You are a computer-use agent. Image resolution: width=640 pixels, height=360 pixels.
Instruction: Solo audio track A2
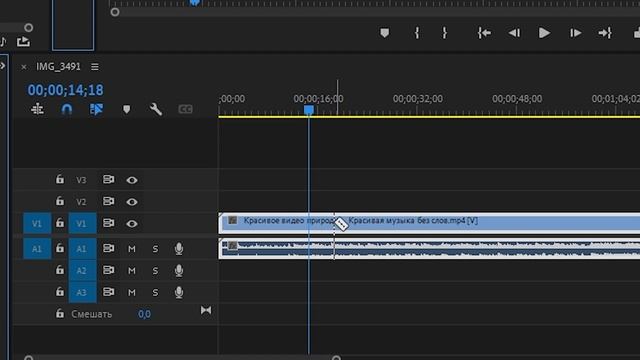click(155, 271)
